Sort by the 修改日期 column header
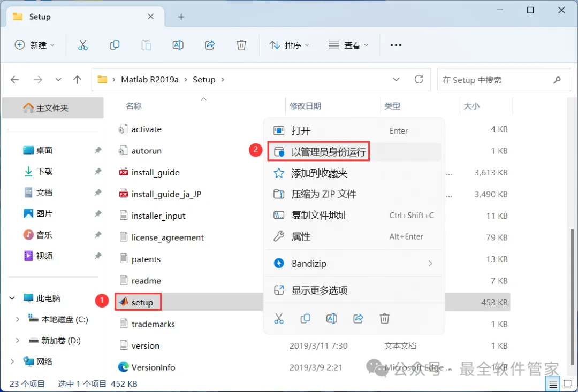Viewport: 578px width, 392px height. pos(305,106)
